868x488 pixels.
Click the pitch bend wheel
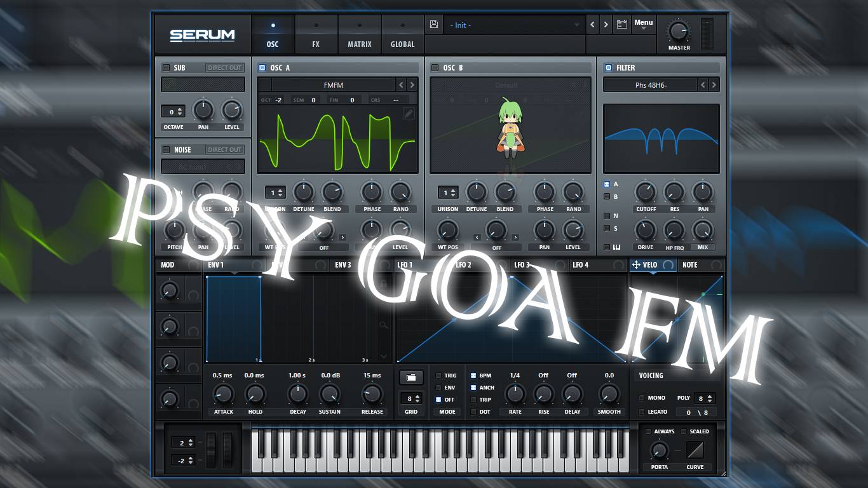pyautogui.click(x=212, y=450)
